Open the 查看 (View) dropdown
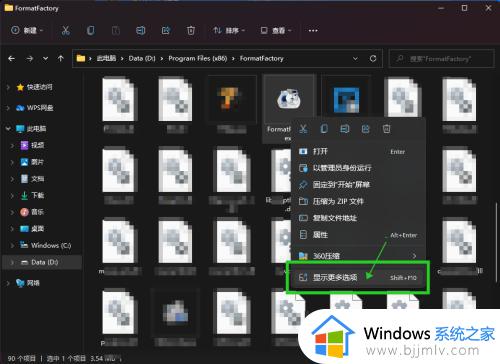This screenshot has height=364, width=500. coord(276,31)
